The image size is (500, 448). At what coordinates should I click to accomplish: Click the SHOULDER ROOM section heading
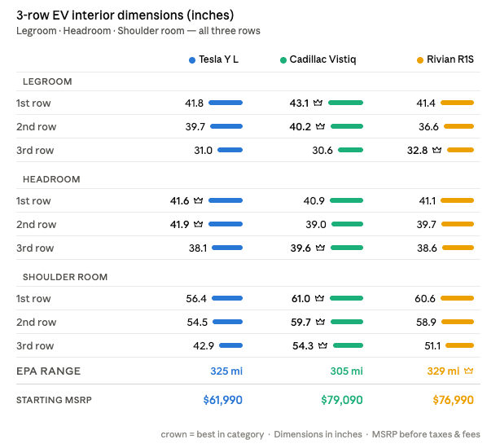[x=65, y=277]
